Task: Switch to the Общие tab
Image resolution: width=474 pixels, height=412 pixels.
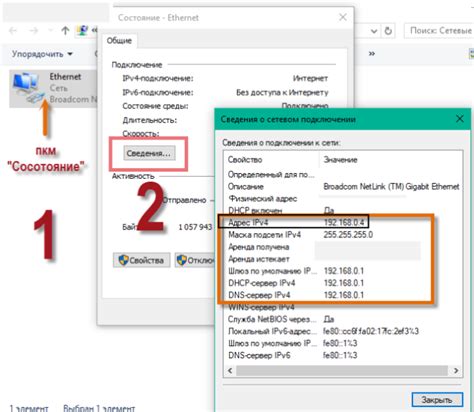Action: 119,41
